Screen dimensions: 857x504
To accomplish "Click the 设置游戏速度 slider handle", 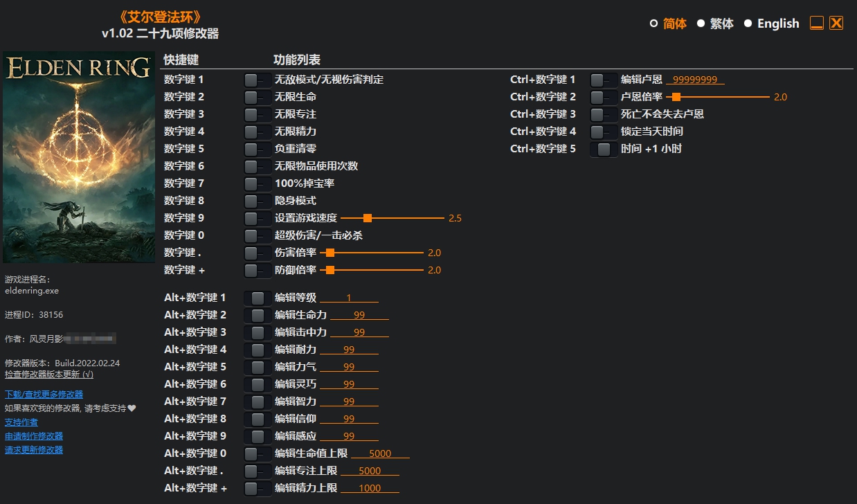I will (x=368, y=217).
